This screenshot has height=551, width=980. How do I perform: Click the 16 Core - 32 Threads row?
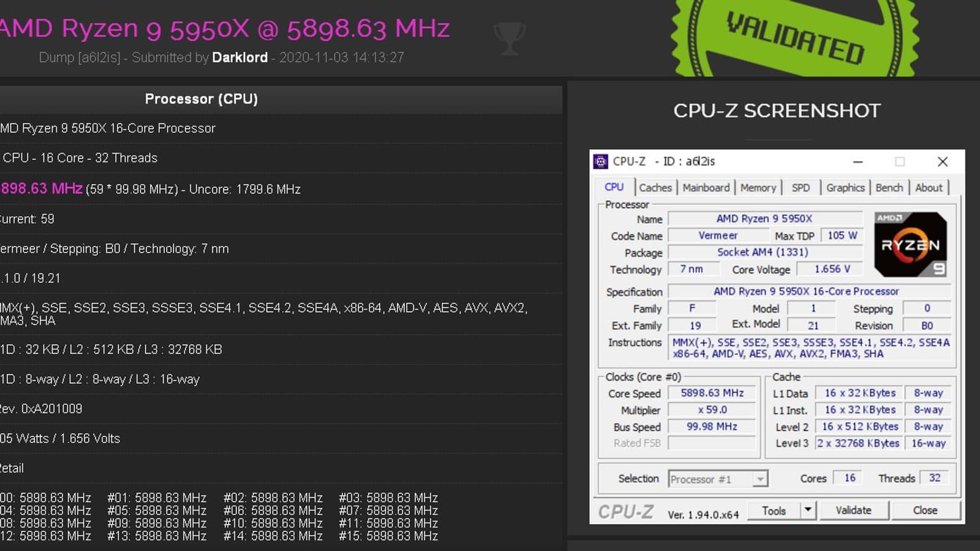pos(281,158)
